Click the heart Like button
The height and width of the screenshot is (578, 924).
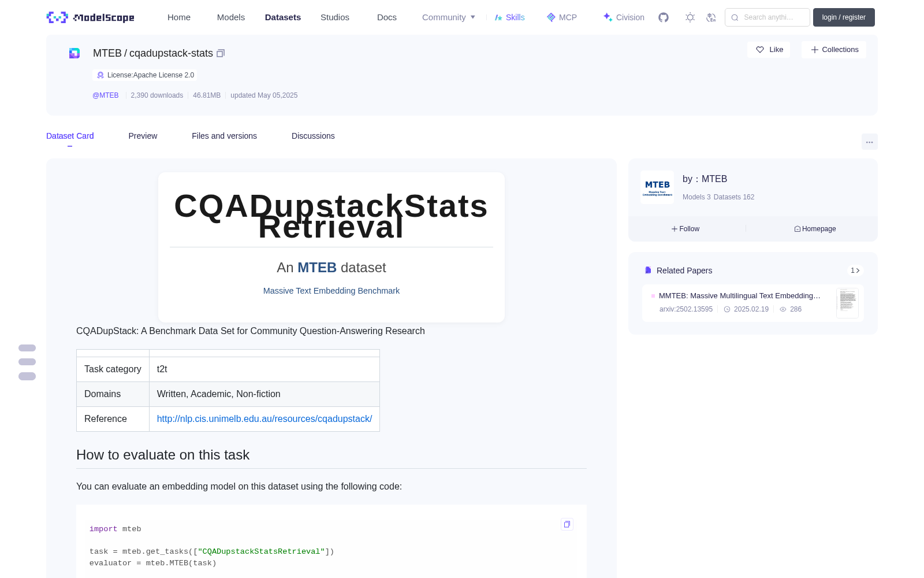click(769, 50)
